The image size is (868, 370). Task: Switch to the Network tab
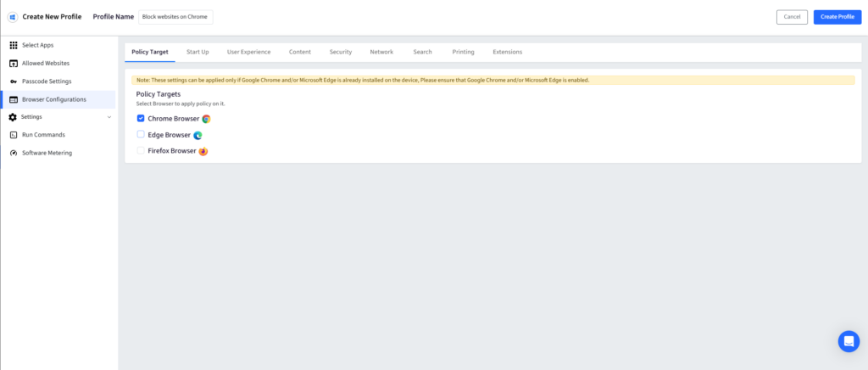[x=381, y=52]
